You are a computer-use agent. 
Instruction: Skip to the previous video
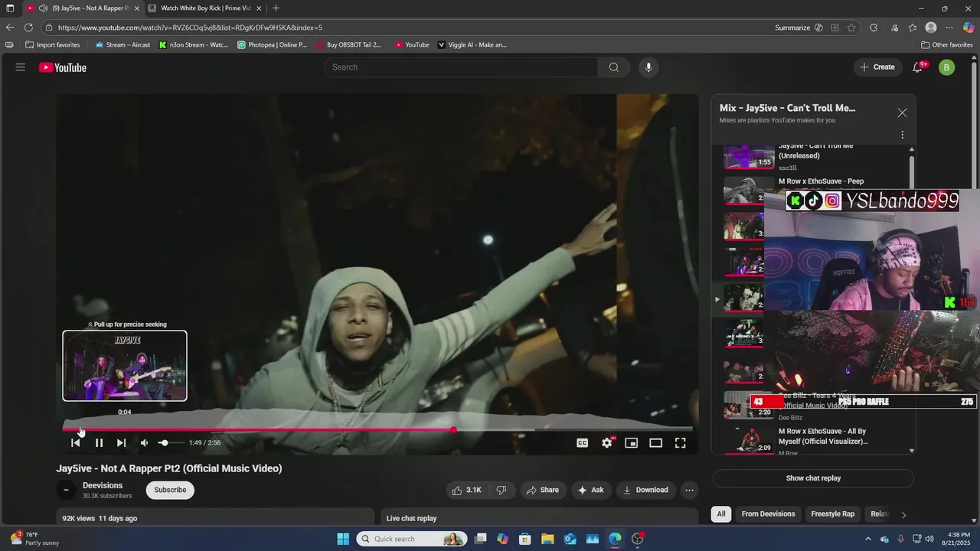tap(76, 443)
